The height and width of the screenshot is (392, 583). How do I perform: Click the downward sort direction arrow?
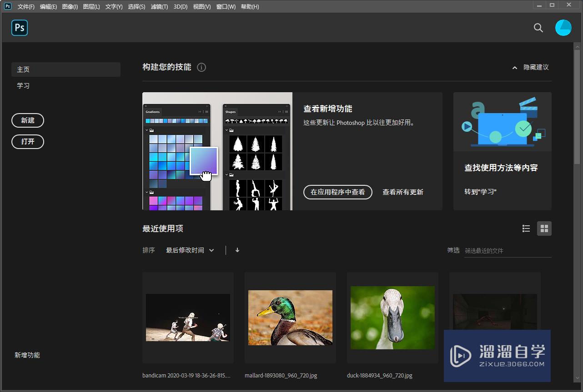click(237, 250)
